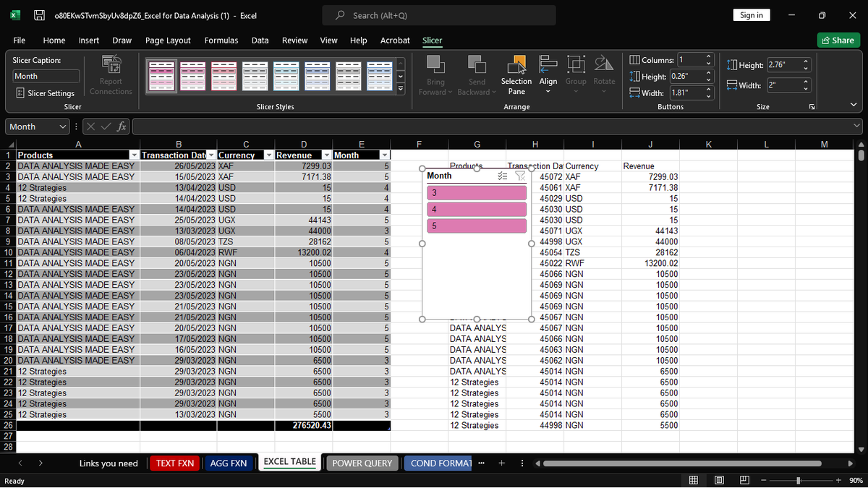Click the Insert Function fx icon
This screenshot has height=488, width=868.
click(x=122, y=127)
